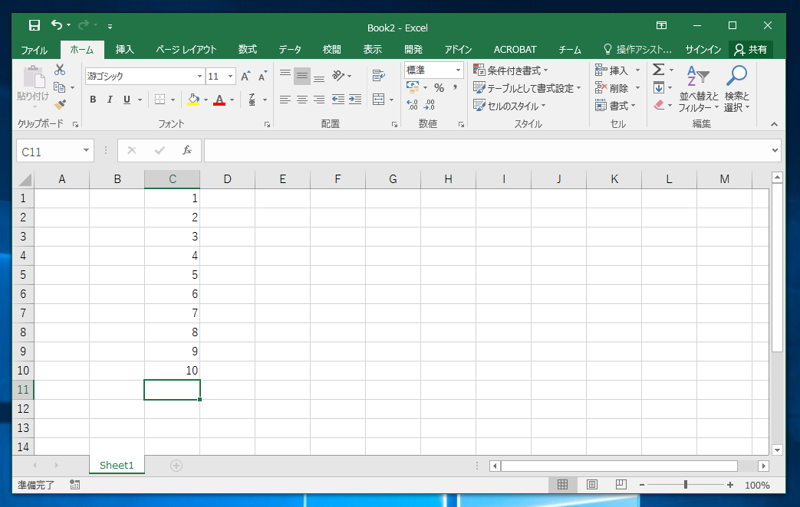Click the decrease indent icon
The image size is (800, 507).
pyautogui.click(x=338, y=99)
